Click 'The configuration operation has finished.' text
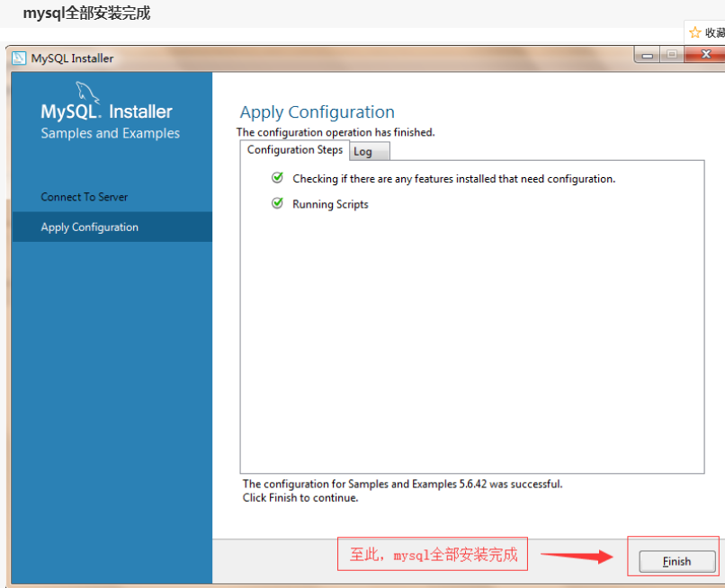 point(336,132)
